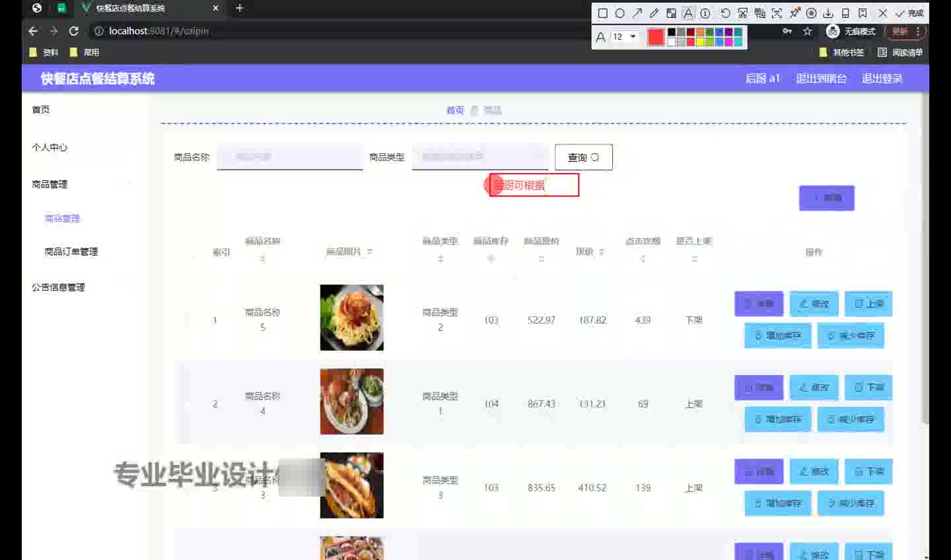Sort by 商品库存 column
Viewport: 951px width, 560px height.
491,259
